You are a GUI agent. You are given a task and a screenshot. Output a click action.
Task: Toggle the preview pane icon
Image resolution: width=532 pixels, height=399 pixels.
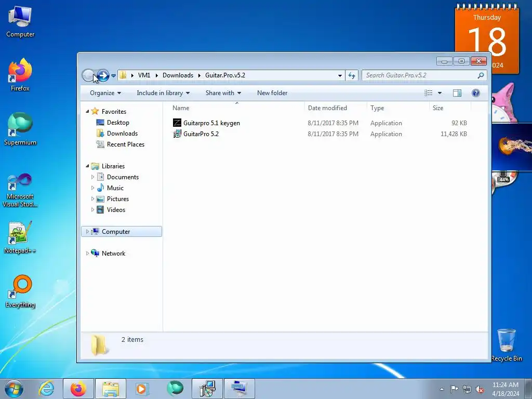click(457, 93)
